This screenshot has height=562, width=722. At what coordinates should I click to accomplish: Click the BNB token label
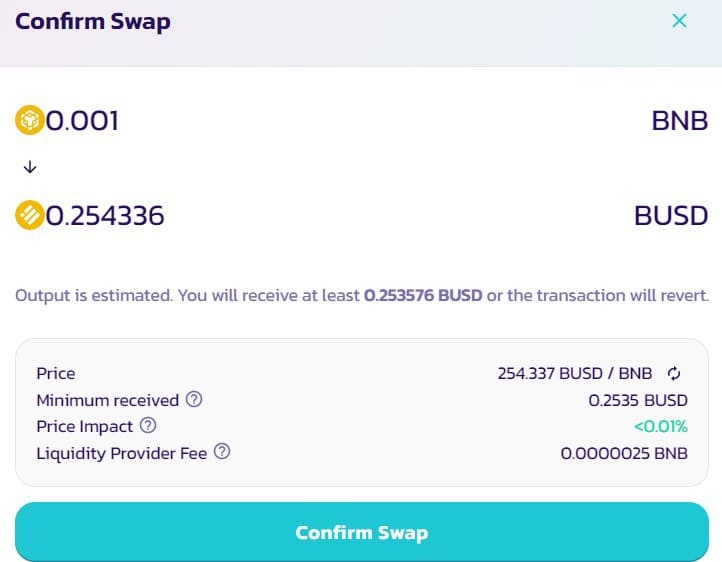coord(680,121)
